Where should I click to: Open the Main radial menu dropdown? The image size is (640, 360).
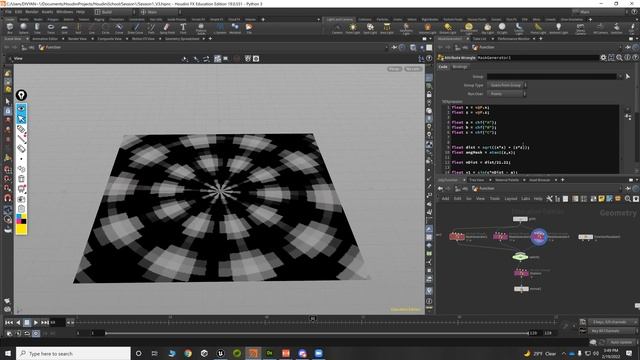click(x=160, y=12)
